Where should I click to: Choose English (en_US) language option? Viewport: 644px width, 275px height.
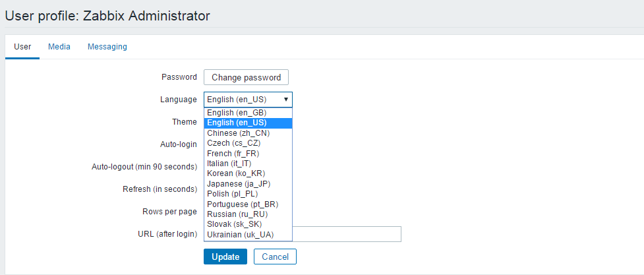[247, 123]
